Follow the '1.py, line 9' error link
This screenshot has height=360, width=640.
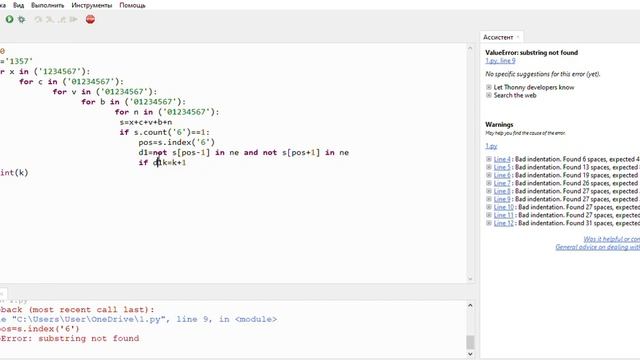(x=500, y=61)
